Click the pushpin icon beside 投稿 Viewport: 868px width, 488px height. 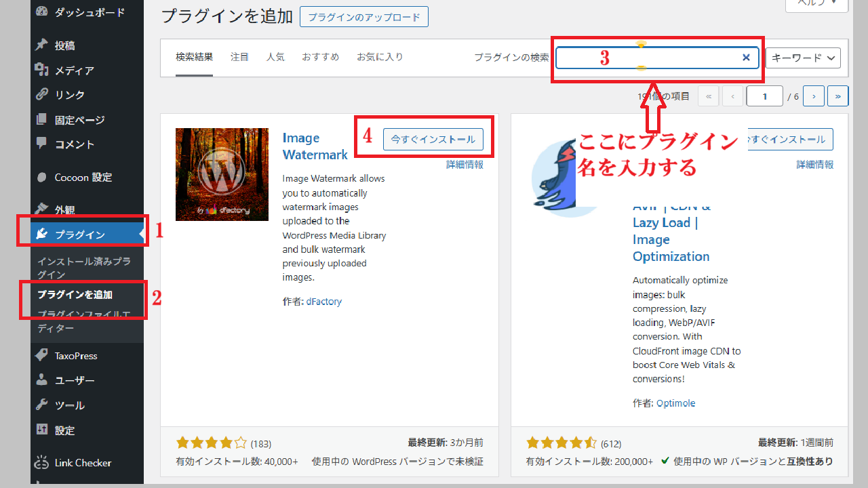pos(42,45)
